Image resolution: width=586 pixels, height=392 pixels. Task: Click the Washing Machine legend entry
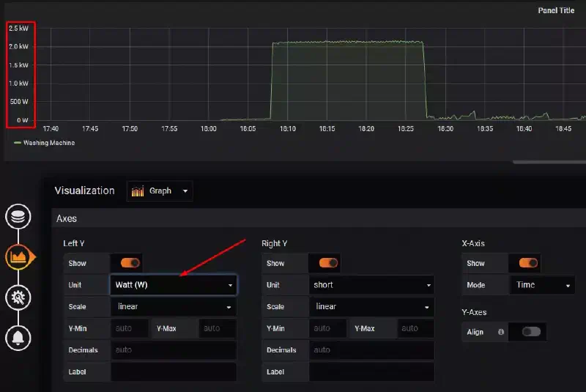point(49,143)
